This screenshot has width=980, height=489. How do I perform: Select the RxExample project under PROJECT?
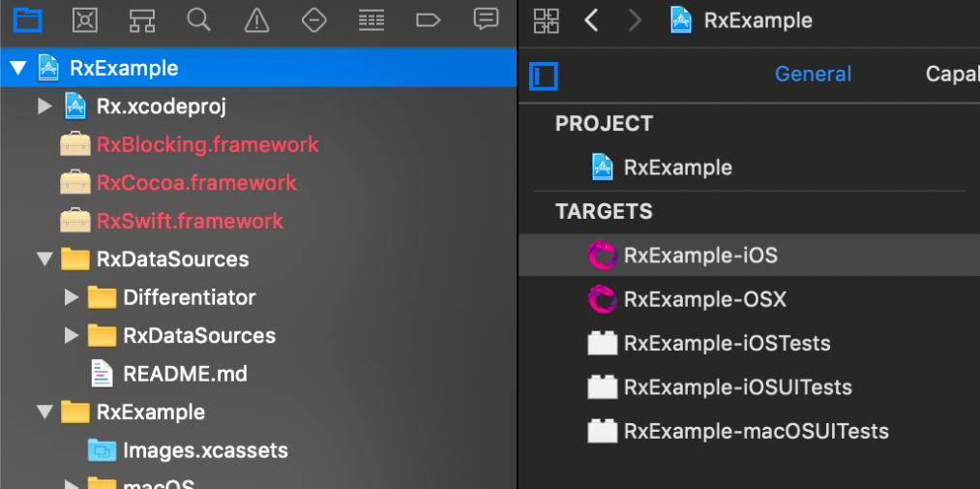tap(677, 168)
